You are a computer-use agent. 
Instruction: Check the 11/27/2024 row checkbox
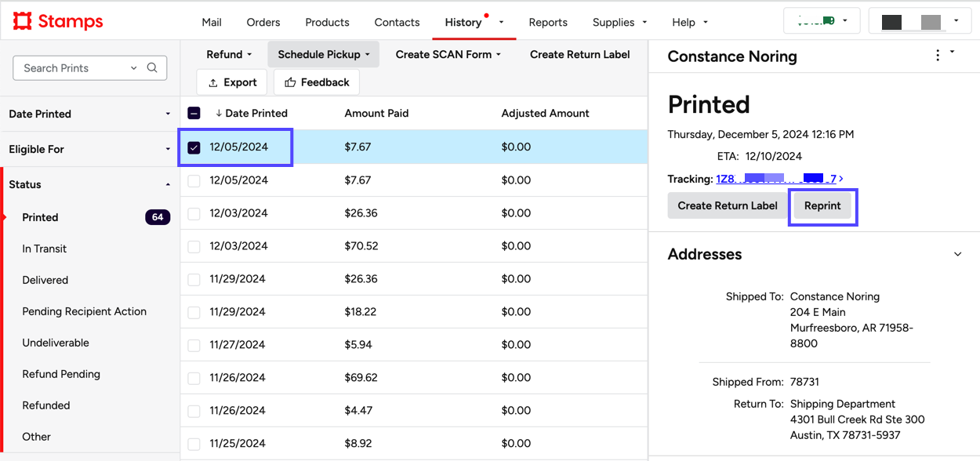coord(194,345)
